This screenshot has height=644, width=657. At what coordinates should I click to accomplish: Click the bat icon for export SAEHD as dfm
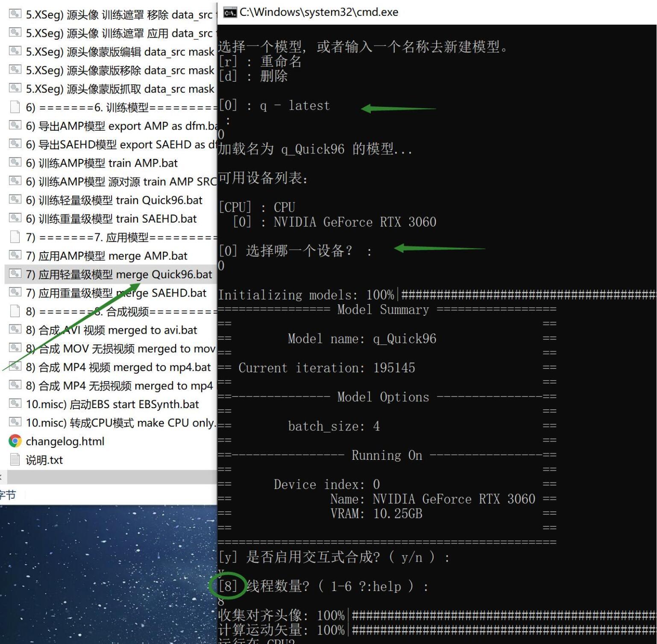tap(15, 144)
